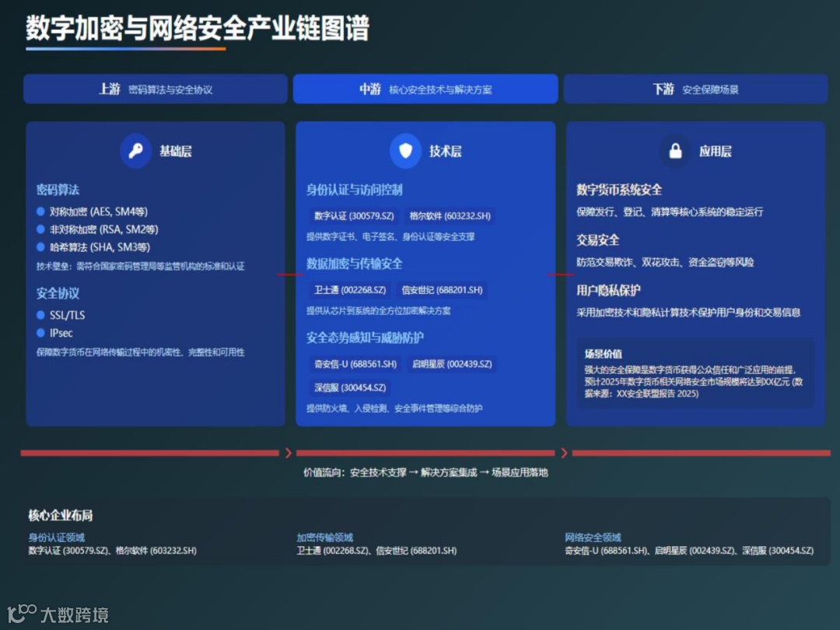This screenshot has width=840, height=630.
Task: Click the lock icon beside 应用层
Action: [x=676, y=151]
